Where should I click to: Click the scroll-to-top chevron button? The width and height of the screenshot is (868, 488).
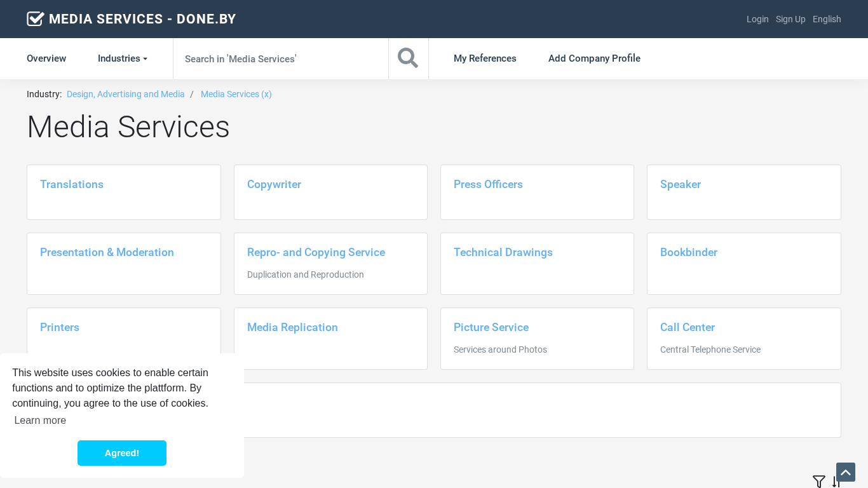click(x=845, y=472)
